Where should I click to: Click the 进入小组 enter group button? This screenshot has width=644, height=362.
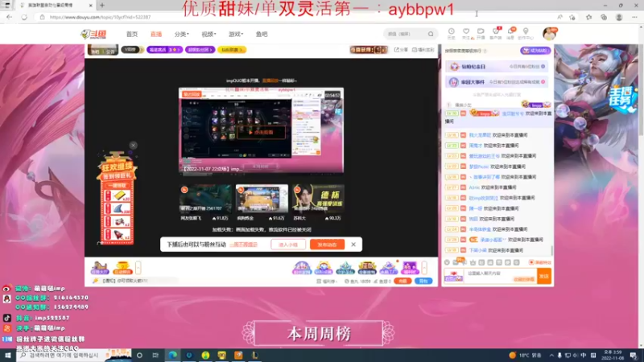[288, 245]
